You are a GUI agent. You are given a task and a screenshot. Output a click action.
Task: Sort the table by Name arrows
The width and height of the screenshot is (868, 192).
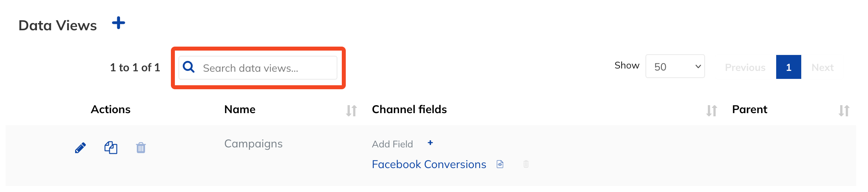point(351,110)
